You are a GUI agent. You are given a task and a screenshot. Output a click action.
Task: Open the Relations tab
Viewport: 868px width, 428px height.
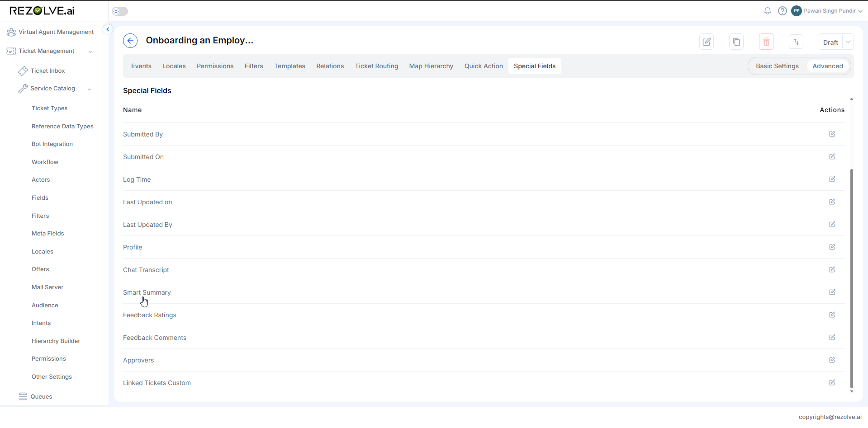coord(330,66)
